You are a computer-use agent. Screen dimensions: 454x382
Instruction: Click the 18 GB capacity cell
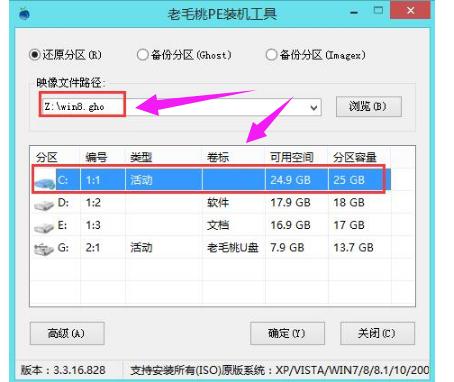tap(349, 202)
